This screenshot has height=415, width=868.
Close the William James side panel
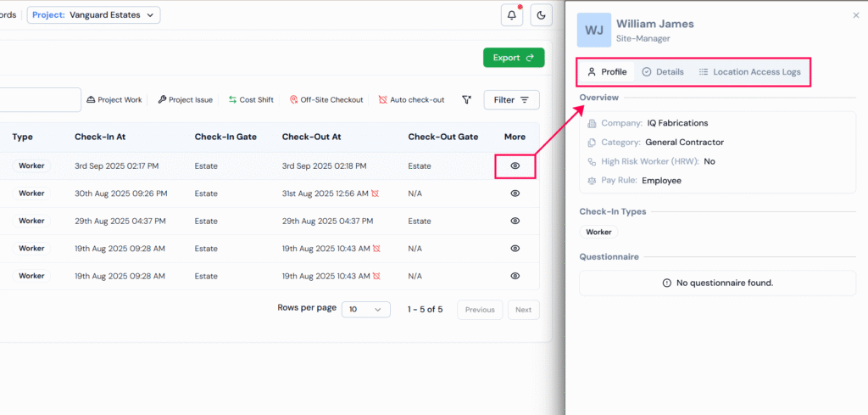click(855, 15)
